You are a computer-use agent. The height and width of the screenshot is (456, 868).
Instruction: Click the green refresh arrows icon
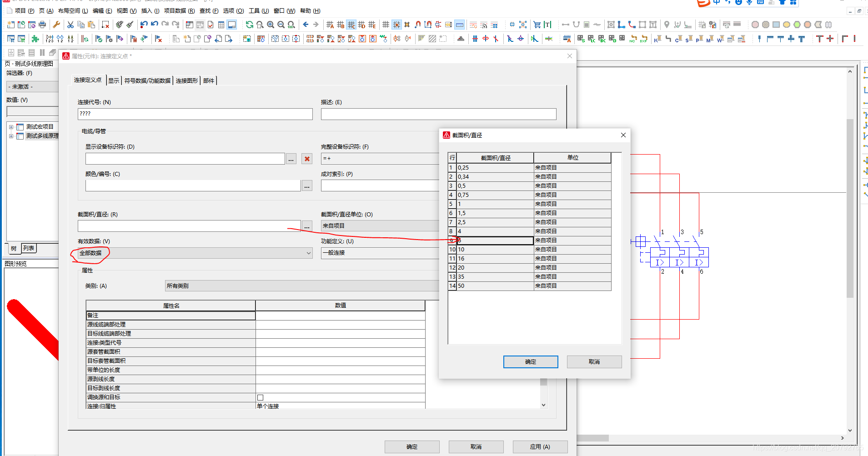249,25
